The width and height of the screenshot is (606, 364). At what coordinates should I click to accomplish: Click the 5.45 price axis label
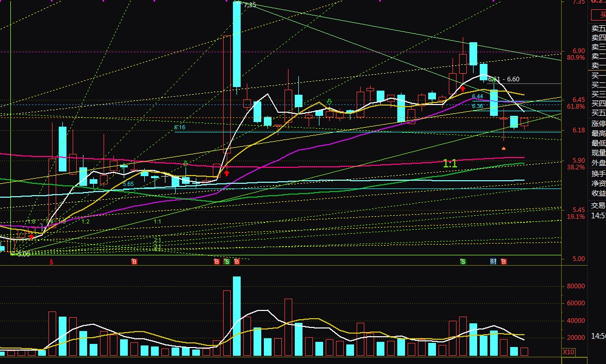pyautogui.click(x=579, y=210)
